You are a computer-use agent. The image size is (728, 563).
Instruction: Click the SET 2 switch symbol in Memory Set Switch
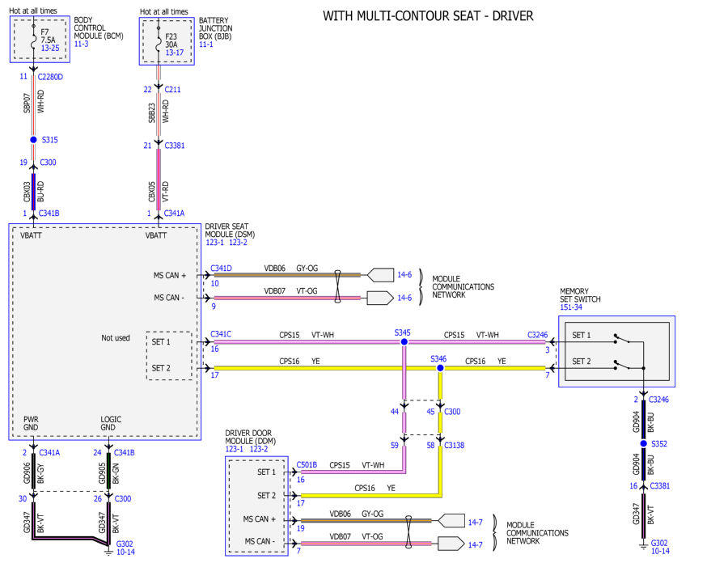tap(622, 365)
